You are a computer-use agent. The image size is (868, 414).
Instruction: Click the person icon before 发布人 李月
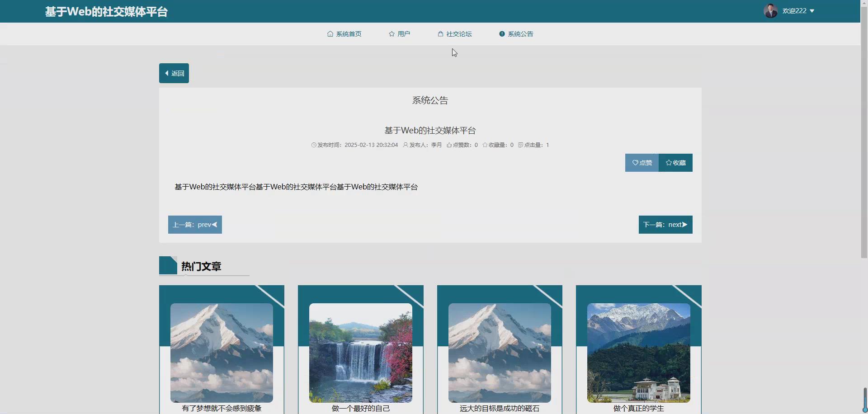click(406, 145)
